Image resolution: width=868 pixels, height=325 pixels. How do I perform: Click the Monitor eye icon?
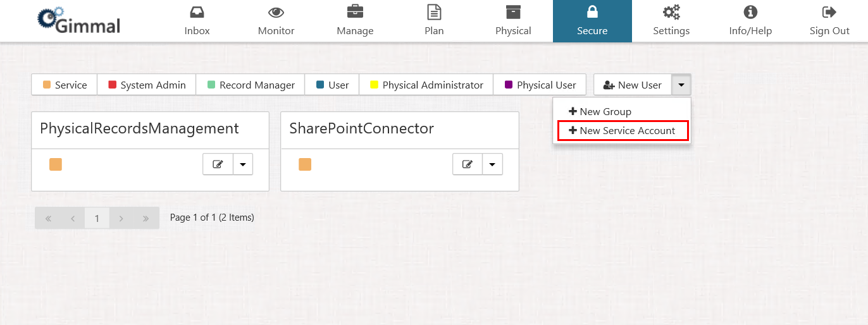pyautogui.click(x=276, y=13)
